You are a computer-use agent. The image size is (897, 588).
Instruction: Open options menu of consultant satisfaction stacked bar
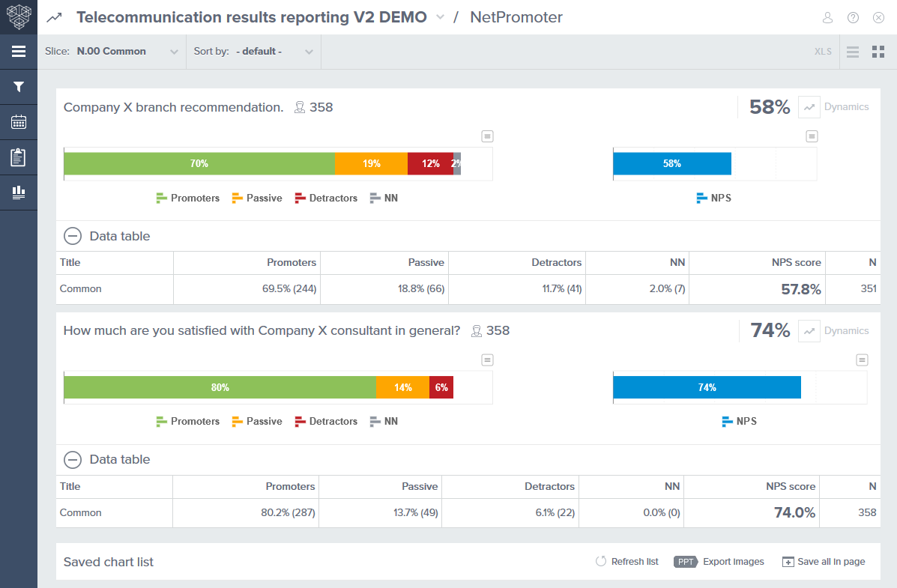[487, 360]
